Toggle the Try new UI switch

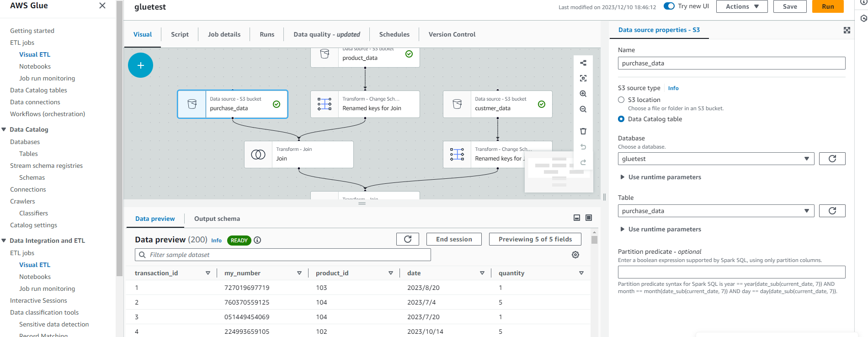[669, 6]
